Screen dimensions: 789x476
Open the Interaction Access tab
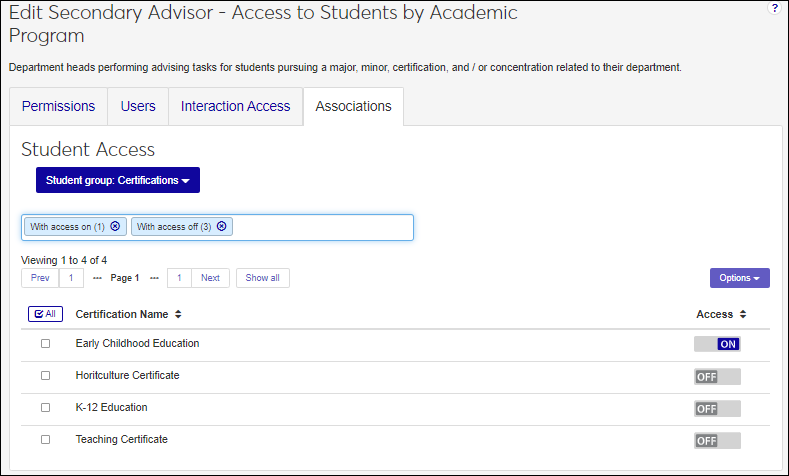tap(235, 106)
